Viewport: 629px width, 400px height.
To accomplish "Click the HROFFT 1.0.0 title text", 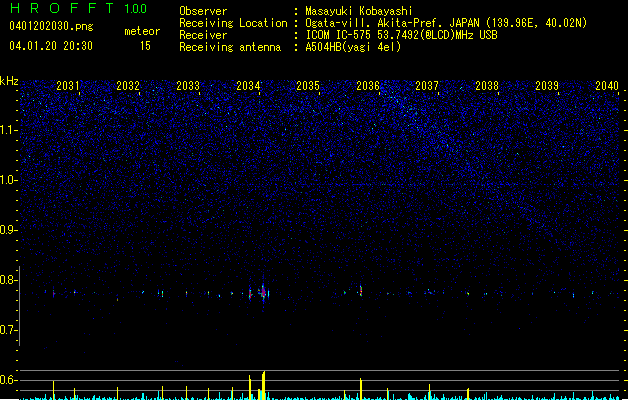I will 78,8.
